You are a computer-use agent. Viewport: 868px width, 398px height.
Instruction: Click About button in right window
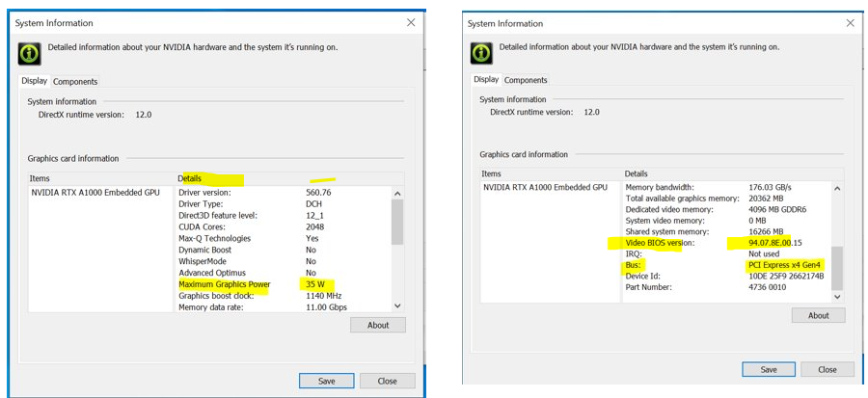tap(818, 316)
